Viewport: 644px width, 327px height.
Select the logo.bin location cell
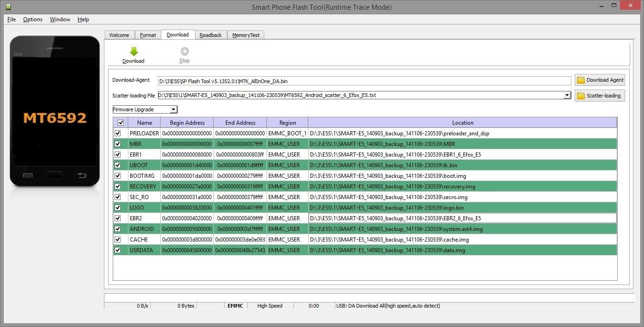coord(462,207)
